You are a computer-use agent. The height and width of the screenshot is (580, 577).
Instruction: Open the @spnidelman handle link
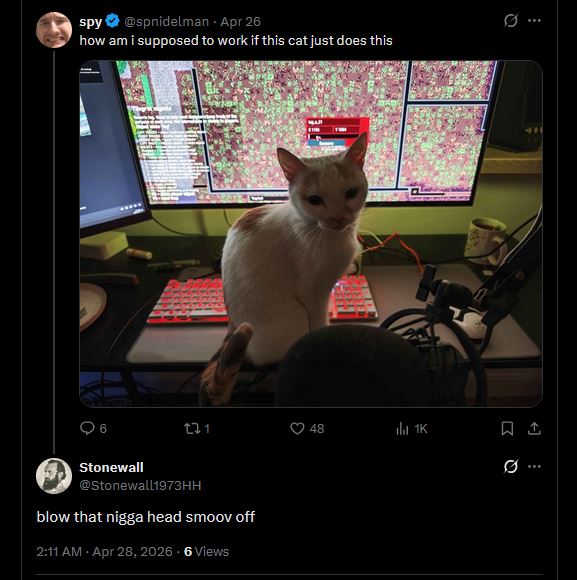click(x=166, y=21)
